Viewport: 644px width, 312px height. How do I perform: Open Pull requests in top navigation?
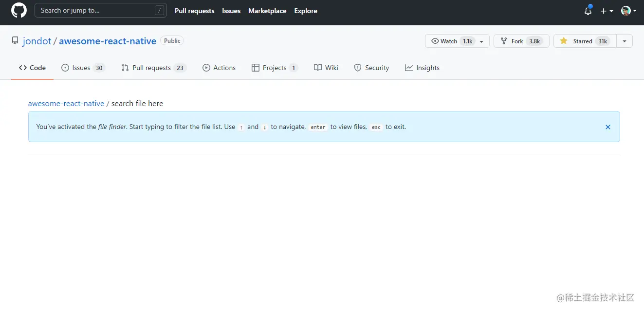[x=194, y=11]
